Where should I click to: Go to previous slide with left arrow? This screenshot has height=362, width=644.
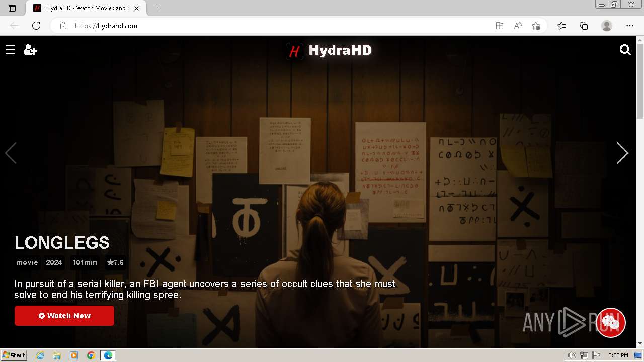coord(11,153)
